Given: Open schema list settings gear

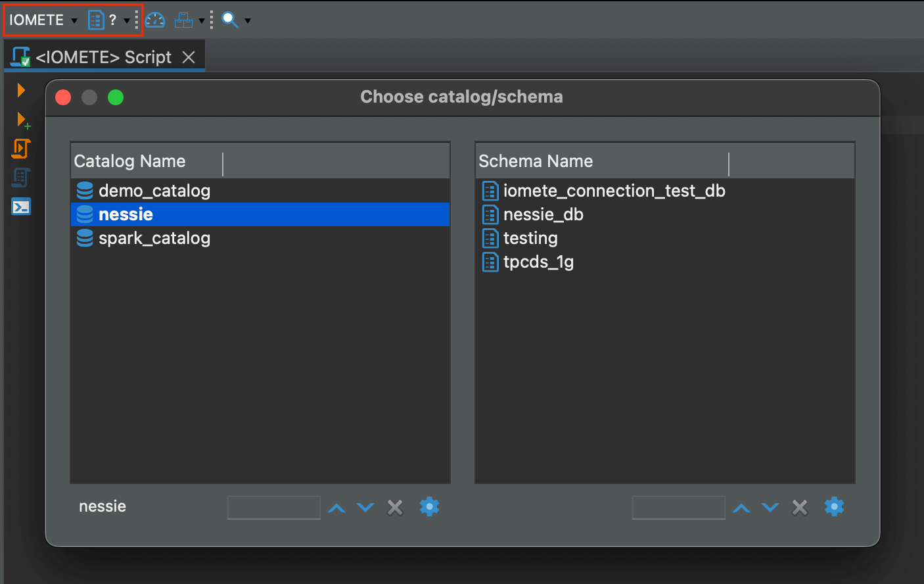Looking at the screenshot, I should [x=834, y=506].
